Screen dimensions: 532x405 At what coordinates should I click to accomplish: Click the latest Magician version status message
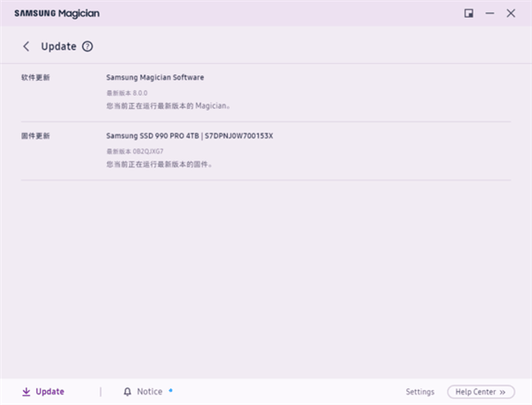pos(168,105)
